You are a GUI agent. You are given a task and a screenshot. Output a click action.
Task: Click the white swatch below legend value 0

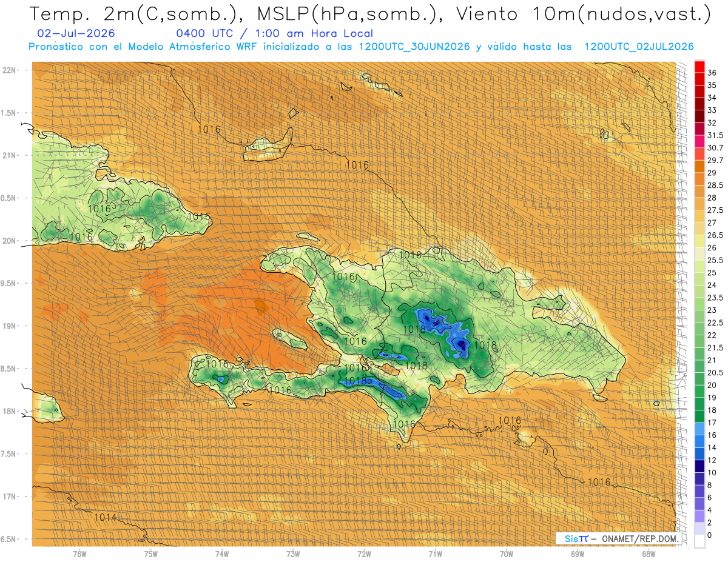coord(699,542)
